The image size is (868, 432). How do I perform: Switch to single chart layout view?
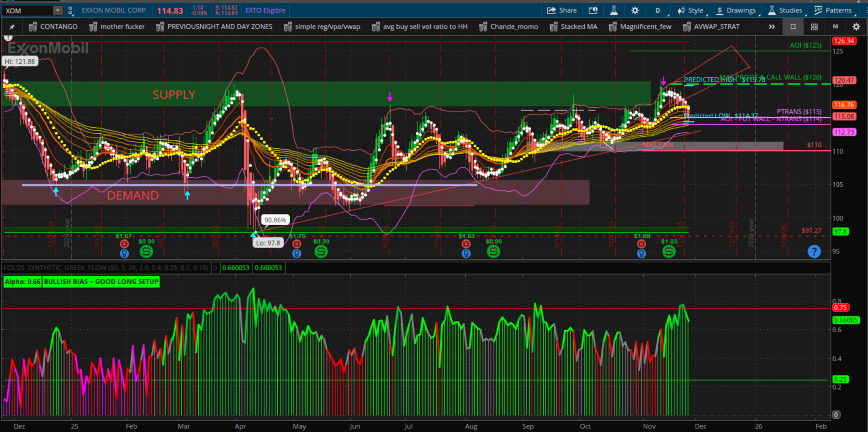point(793,27)
